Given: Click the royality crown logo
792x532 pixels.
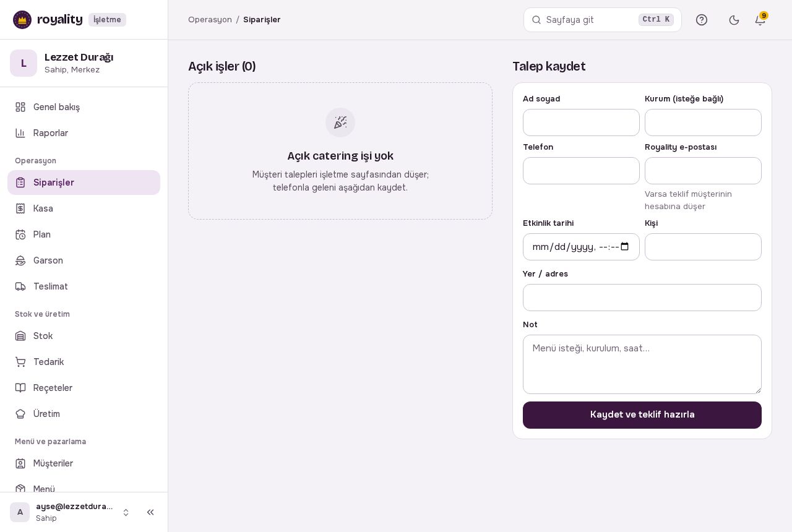Looking at the screenshot, I should click(22, 20).
